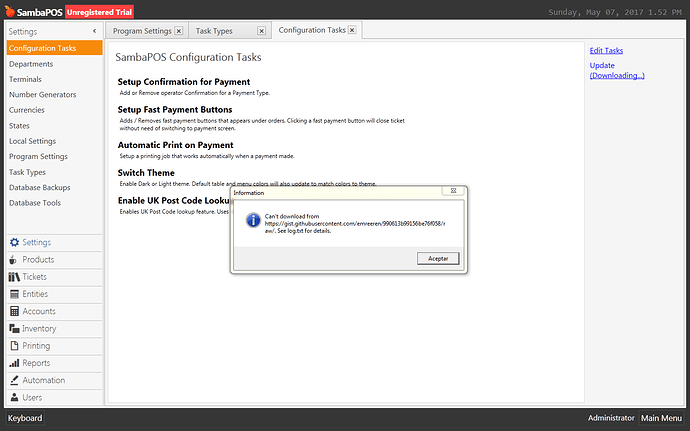
Task: Open the on-screen Keyboard button
Action: pyautogui.click(x=25, y=418)
